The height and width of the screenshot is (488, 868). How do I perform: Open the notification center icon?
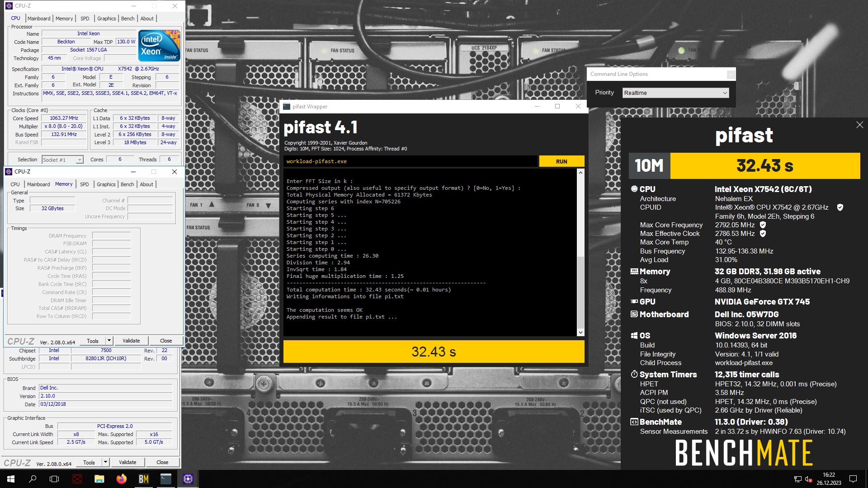pyautogui.click(x=853, y=479)
